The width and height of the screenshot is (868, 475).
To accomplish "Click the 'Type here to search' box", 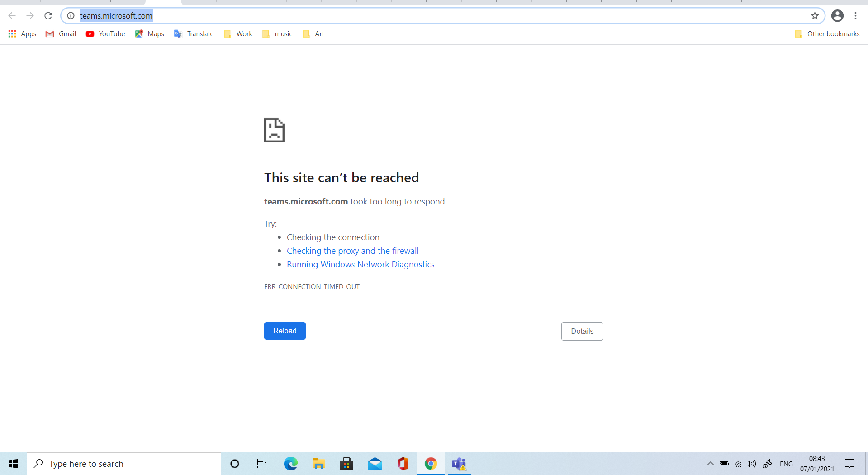I will [124, 464].
